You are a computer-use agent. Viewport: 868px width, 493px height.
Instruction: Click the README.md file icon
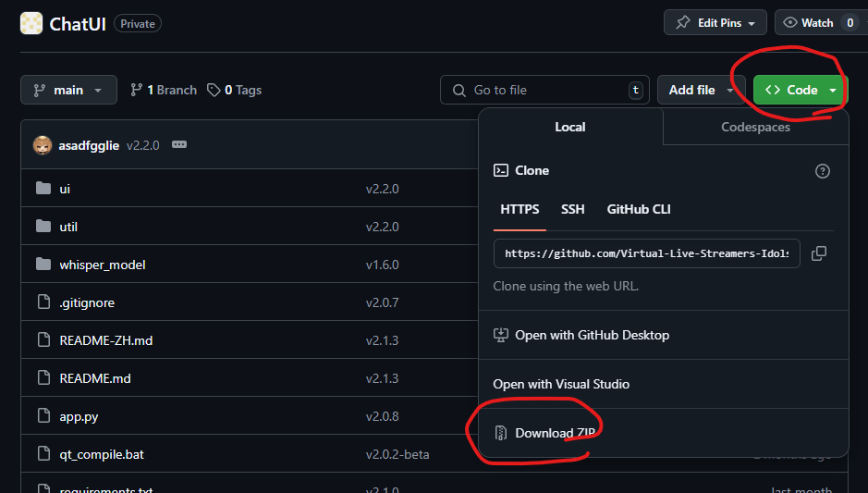click(x=43, y=377)
